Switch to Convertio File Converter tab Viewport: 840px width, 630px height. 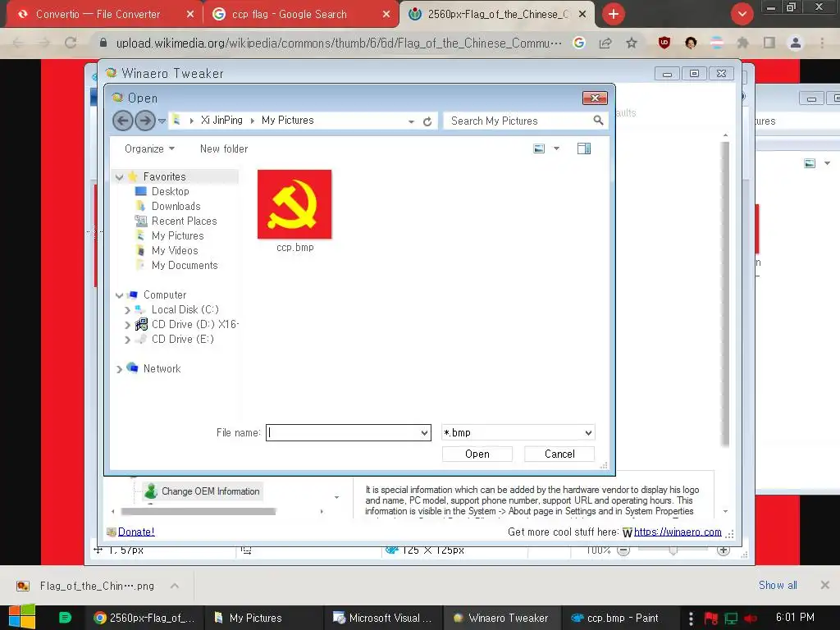click(98, 15)
